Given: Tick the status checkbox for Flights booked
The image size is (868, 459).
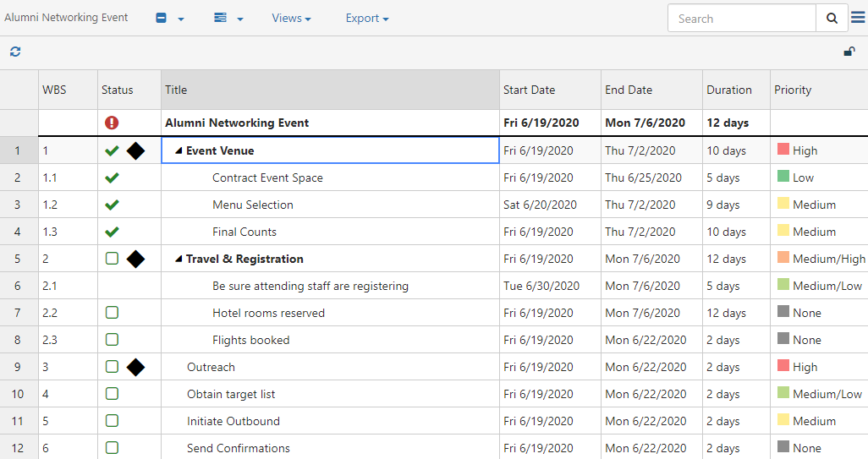Looking at the screenshot, I should (112, 341).
